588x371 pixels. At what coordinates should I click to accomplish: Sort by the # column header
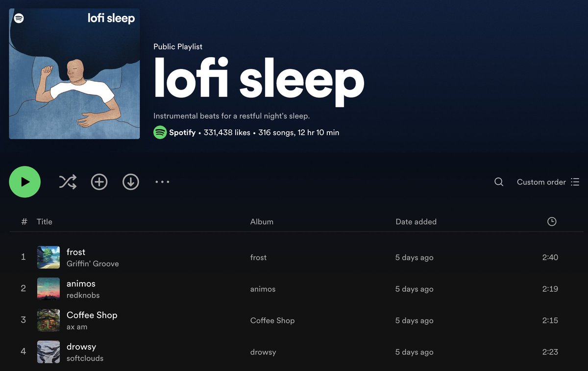[24, 222]
